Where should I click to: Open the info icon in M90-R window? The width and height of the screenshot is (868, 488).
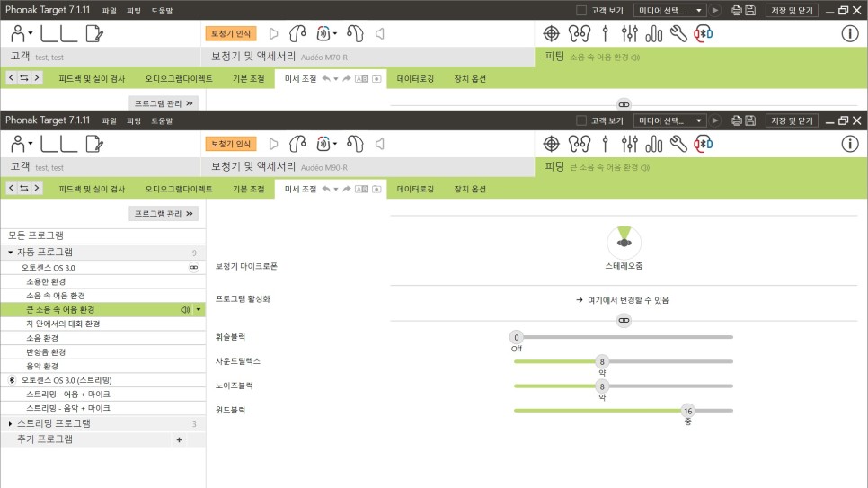tap(850, 144)
